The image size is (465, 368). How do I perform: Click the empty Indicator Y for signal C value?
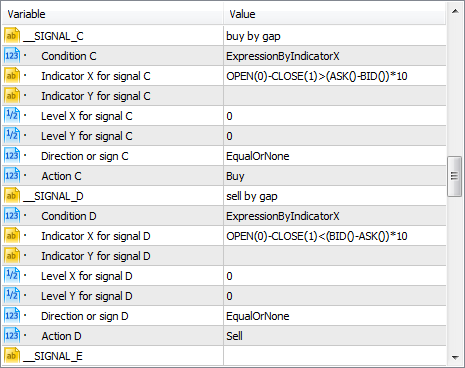click(x=335, y=96)
